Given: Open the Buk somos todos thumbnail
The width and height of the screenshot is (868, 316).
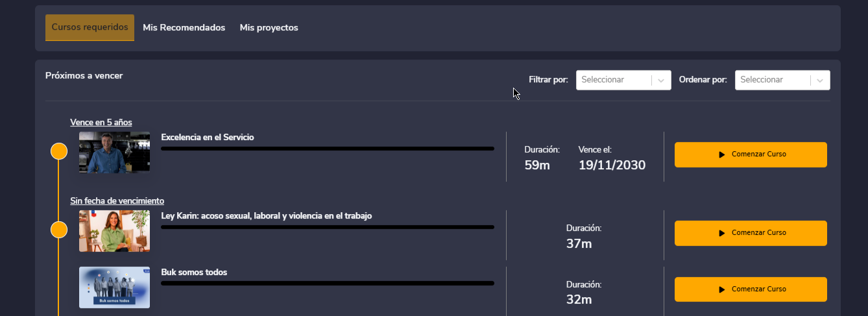Looking at the screenshot, I should tap(114, 287).
